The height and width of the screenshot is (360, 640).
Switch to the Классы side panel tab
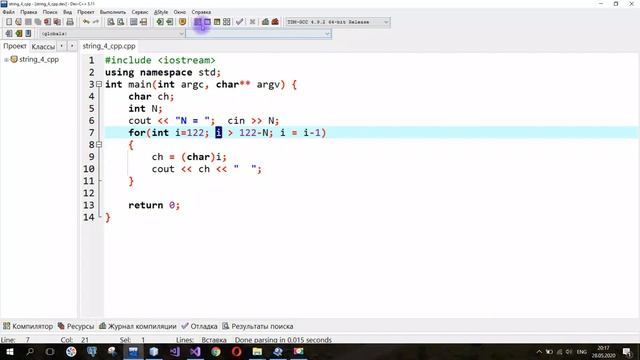pos(43,47)
